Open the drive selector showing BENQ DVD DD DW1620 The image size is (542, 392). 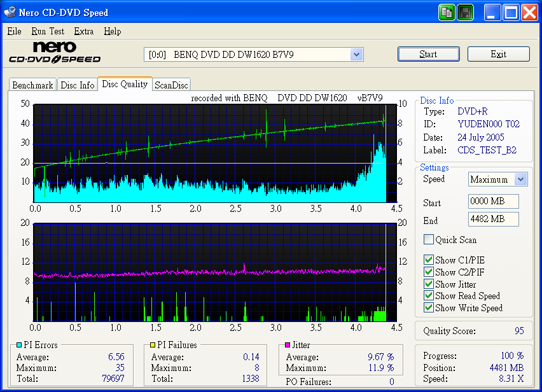pos(254,55)
